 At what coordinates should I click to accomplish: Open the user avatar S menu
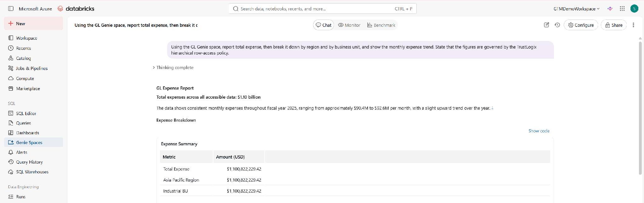pos(634,9)
